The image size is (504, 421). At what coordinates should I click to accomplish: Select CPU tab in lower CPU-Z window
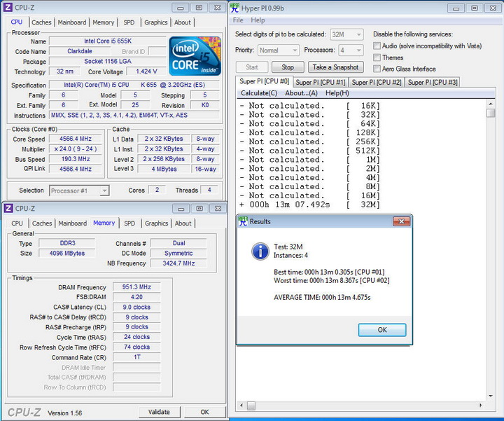coord(17,223)
